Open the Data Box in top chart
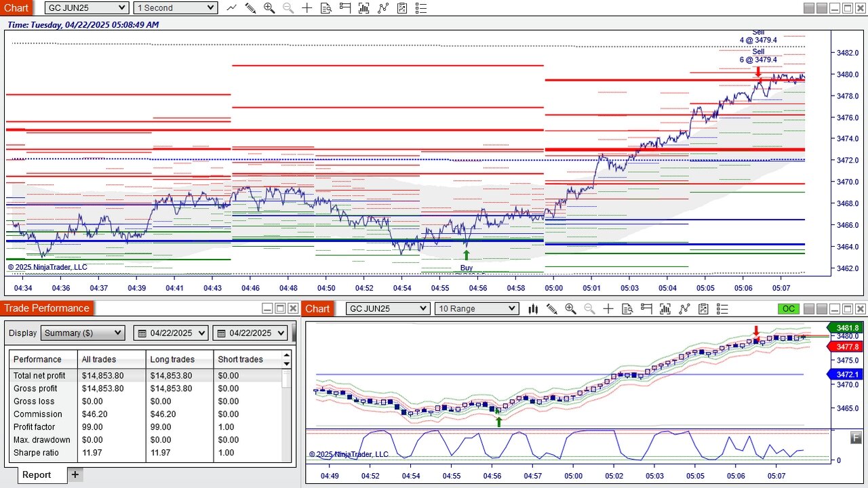Screen dimensions: 868x488 (326, 8)
